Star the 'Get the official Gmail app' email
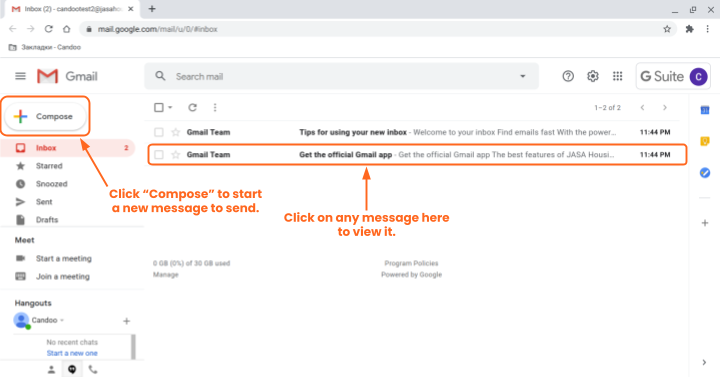This screenshot has width=720, height=377. click(175, 155)
